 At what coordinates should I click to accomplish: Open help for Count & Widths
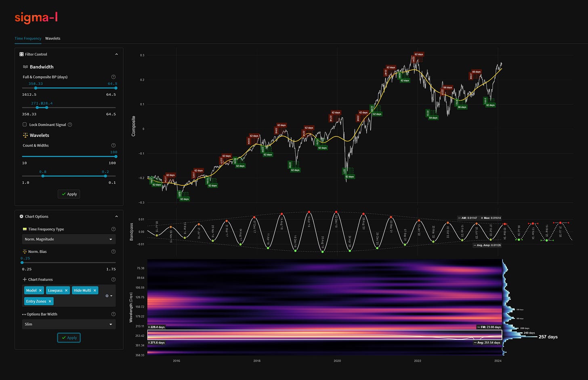click(x=113, y=145)
